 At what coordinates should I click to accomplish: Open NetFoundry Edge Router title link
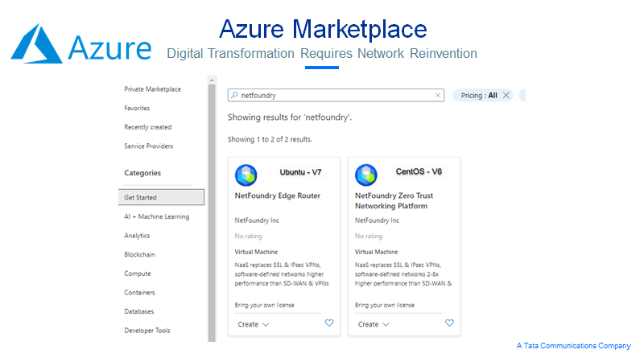[x=278, y=195]
